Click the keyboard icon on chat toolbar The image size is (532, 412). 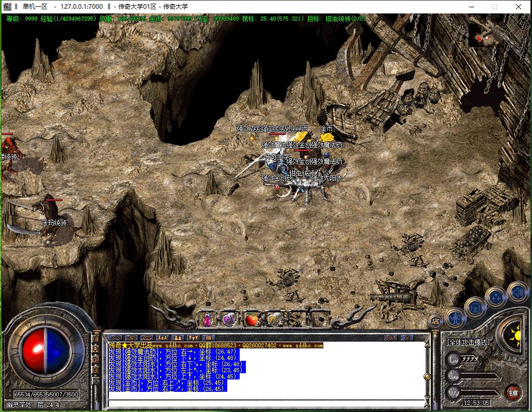pos(208,338)
